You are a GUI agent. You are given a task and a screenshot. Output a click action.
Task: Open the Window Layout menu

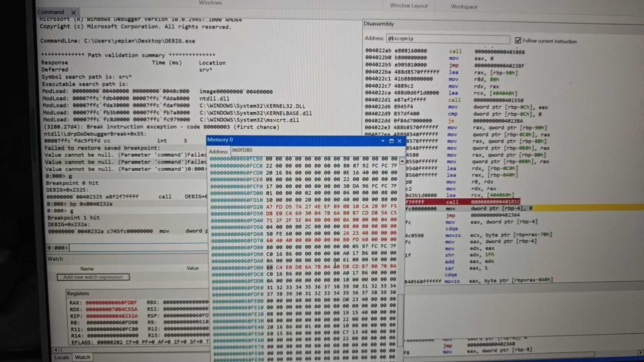pos(409,6)
